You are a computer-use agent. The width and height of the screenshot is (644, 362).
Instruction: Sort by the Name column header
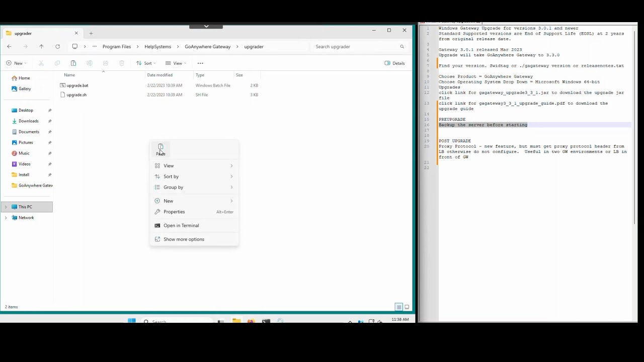point(69,75)
